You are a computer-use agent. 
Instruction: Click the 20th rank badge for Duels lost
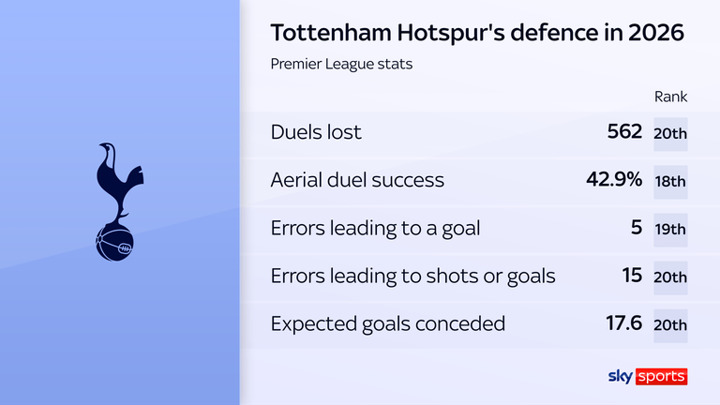671,133
